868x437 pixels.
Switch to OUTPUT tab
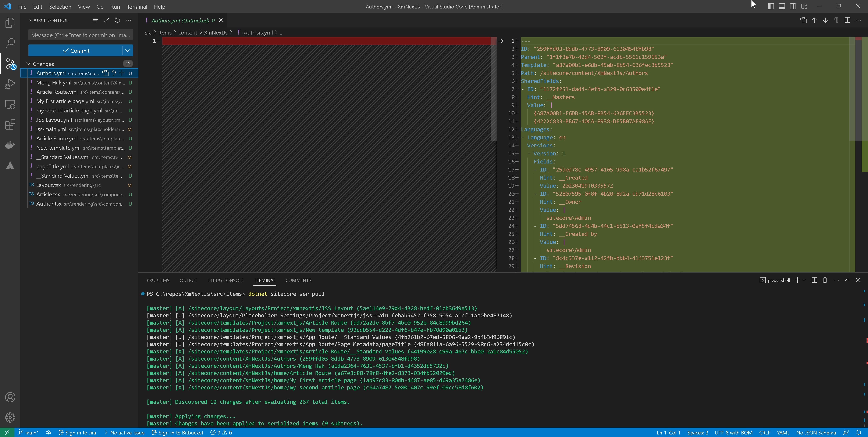188,280
